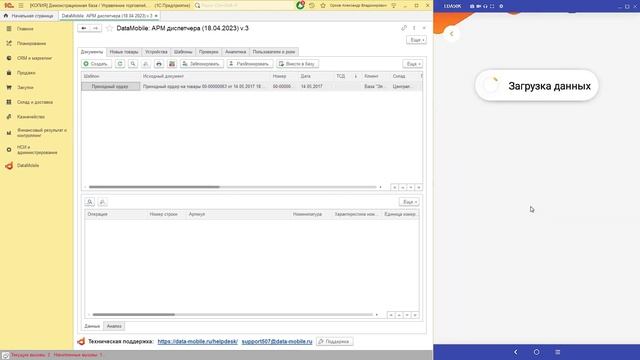Click cancel search icon in documents toolbar
640x360 pixels.
coord(146,64)
